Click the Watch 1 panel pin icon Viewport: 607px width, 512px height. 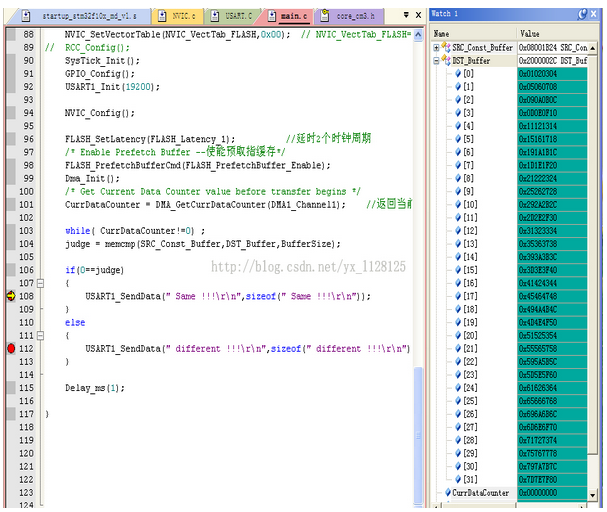tap(582, 14)
